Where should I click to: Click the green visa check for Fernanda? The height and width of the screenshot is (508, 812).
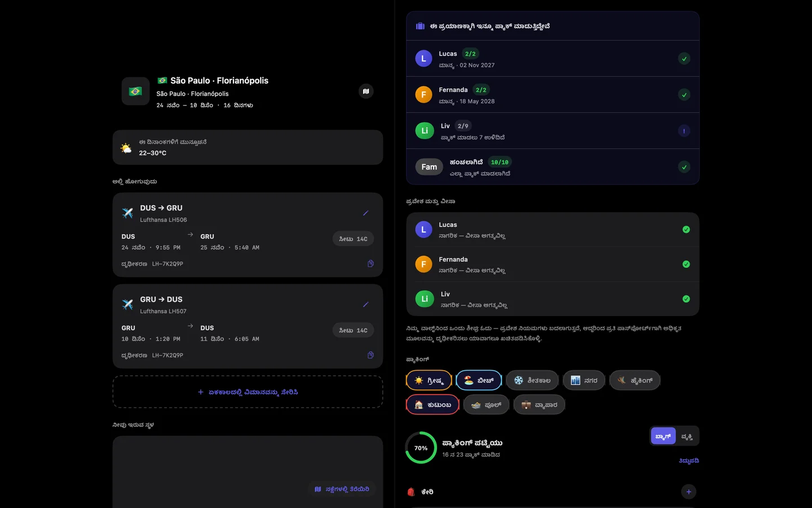686,264
